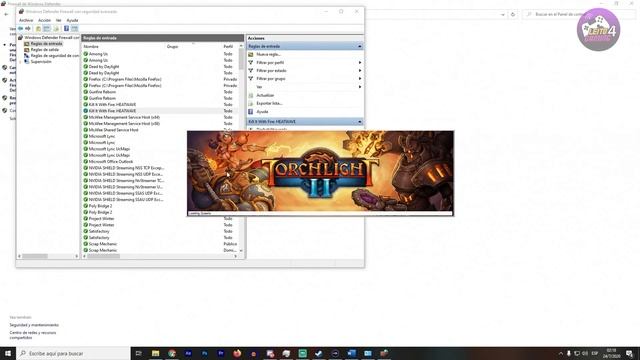
Task: Open Firefox from the taskbar
Action: [x=237, y=353]
